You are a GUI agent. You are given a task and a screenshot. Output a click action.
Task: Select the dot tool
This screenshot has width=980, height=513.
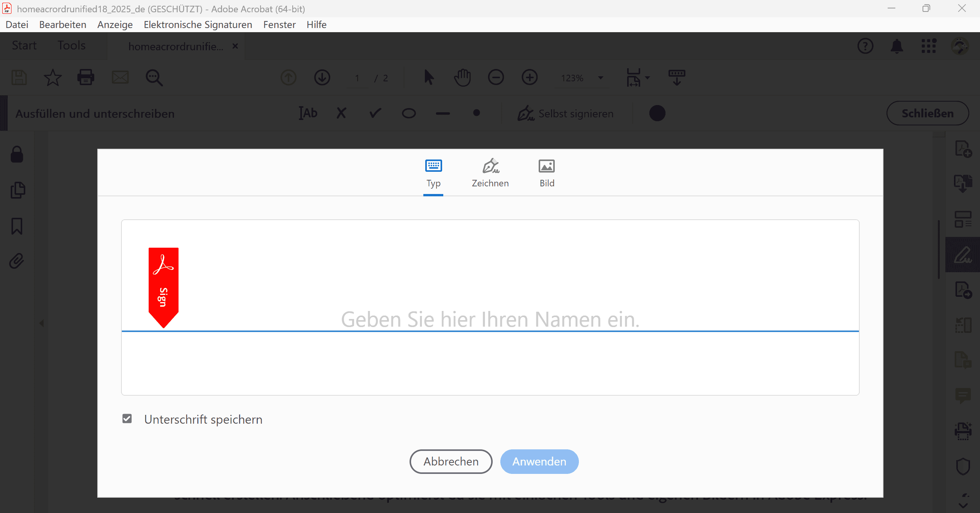click(477, 113)
